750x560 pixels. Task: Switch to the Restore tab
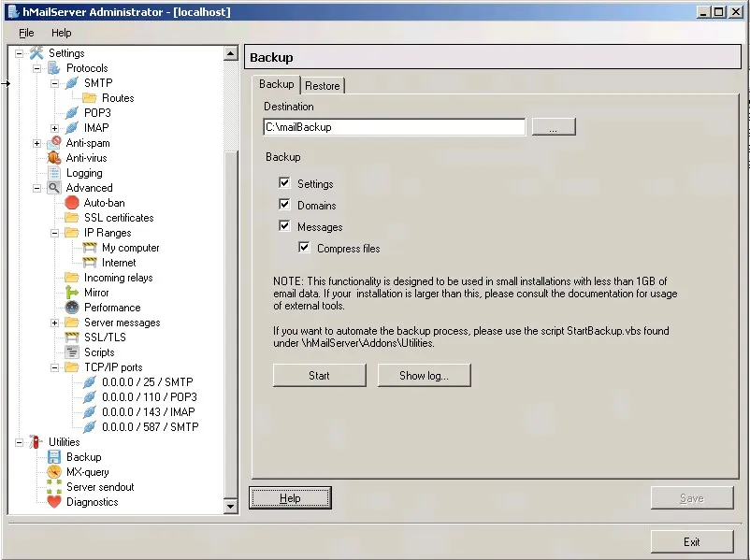coord(323,84)
